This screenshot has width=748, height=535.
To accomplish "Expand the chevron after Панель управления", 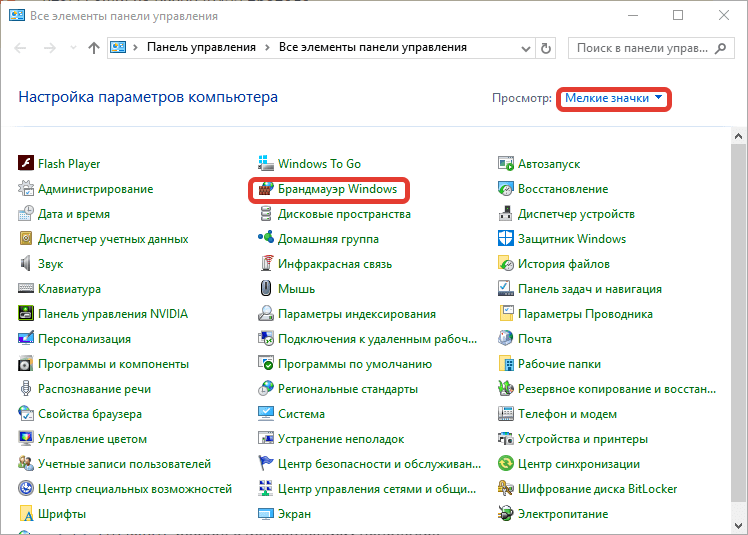I will coord(267,47).
